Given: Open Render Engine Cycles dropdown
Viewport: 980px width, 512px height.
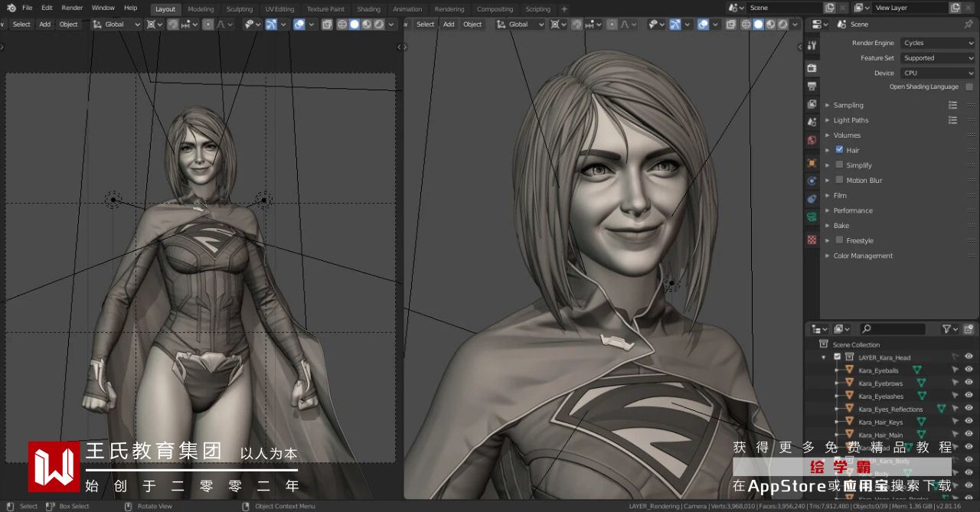Looking at the screenshot, I should point(937,43).
